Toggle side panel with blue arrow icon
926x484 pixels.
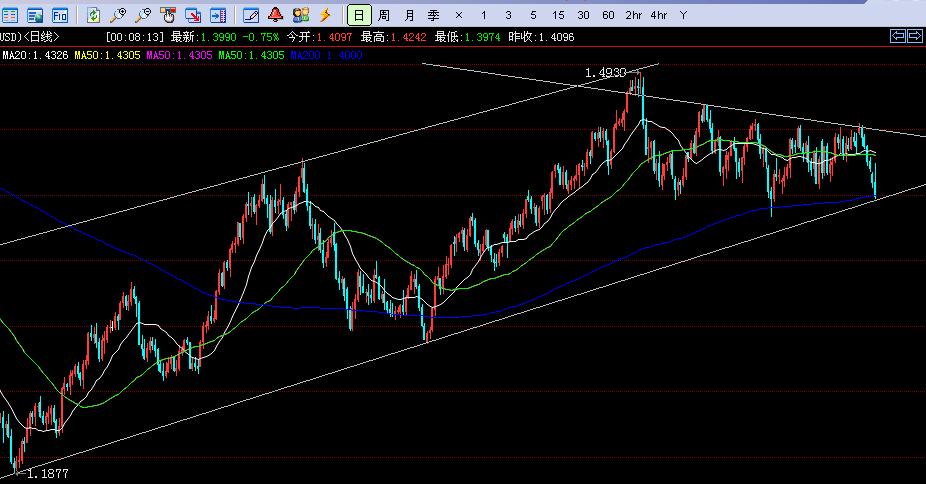218,15
